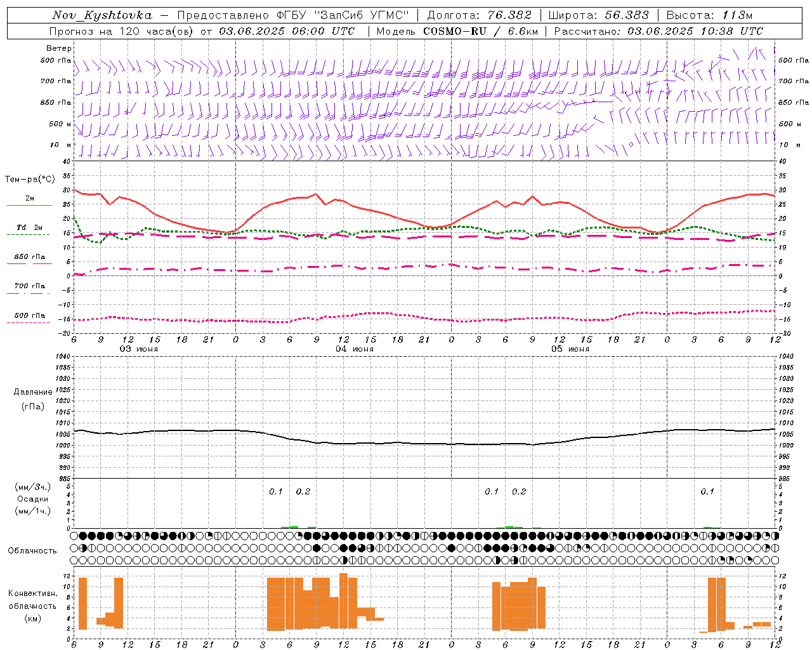Screen dimensions: 812x650
Task: Click the provider text ФГБУ "ЗапСиб УГМС"
Action: coord(343,15)
